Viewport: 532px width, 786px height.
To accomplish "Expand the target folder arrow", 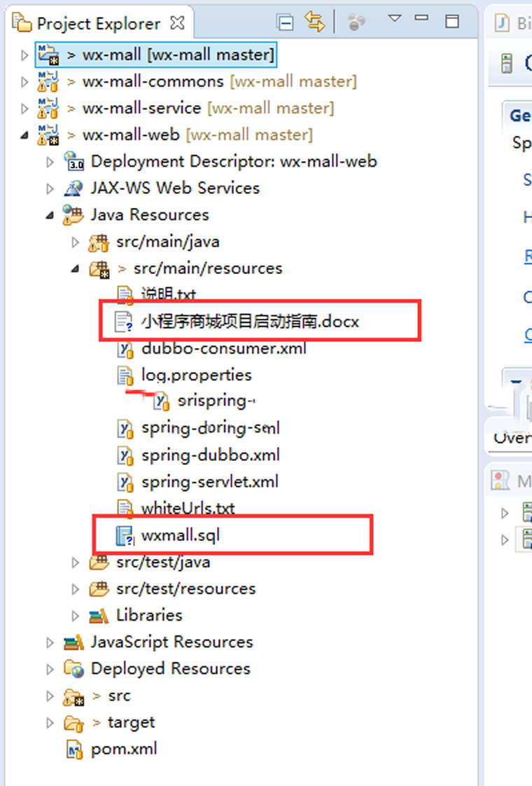I will (50, 722).
